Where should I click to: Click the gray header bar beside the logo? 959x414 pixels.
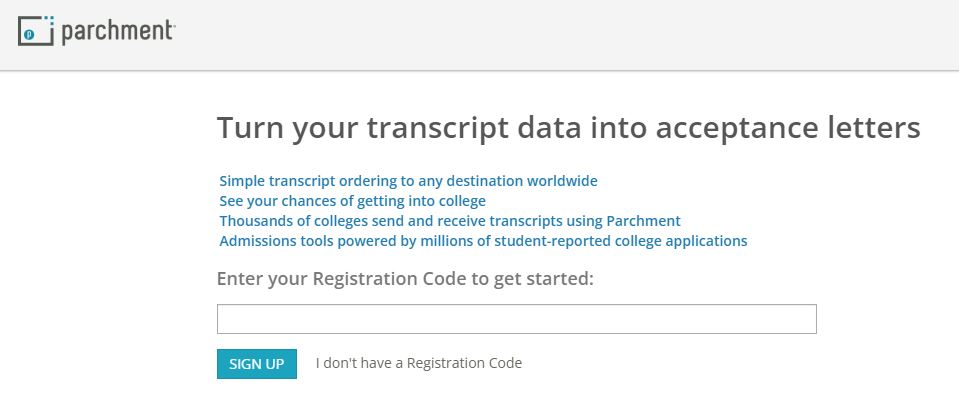560,35
